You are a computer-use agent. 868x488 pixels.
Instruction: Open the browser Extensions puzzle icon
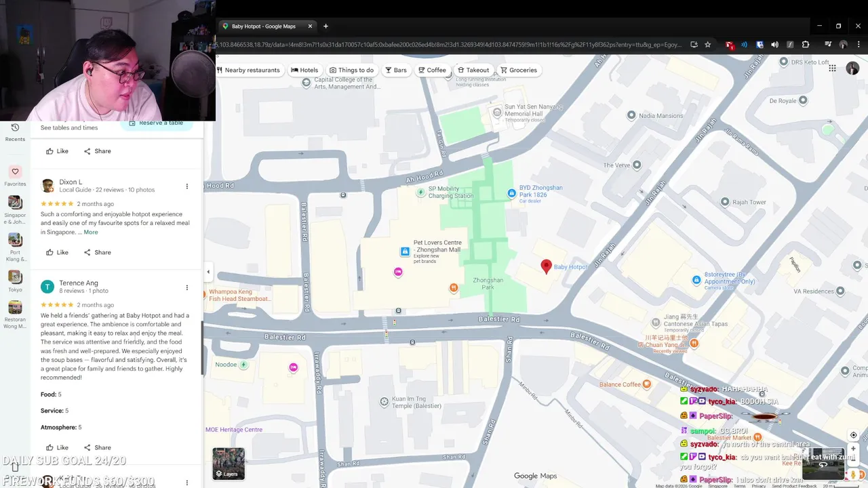(806, 45)
